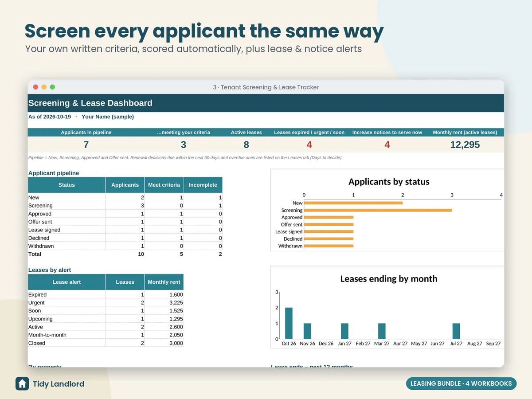The image size is (532, 399).
Task: Select the Withdrawn table cell
Action: [x=66, y=246]
